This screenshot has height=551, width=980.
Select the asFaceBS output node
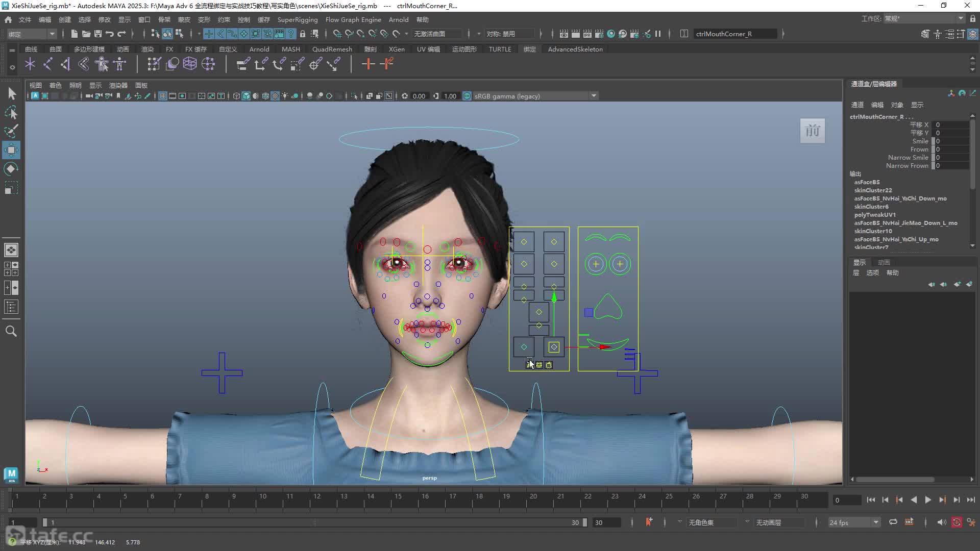[x=867, y=182]
